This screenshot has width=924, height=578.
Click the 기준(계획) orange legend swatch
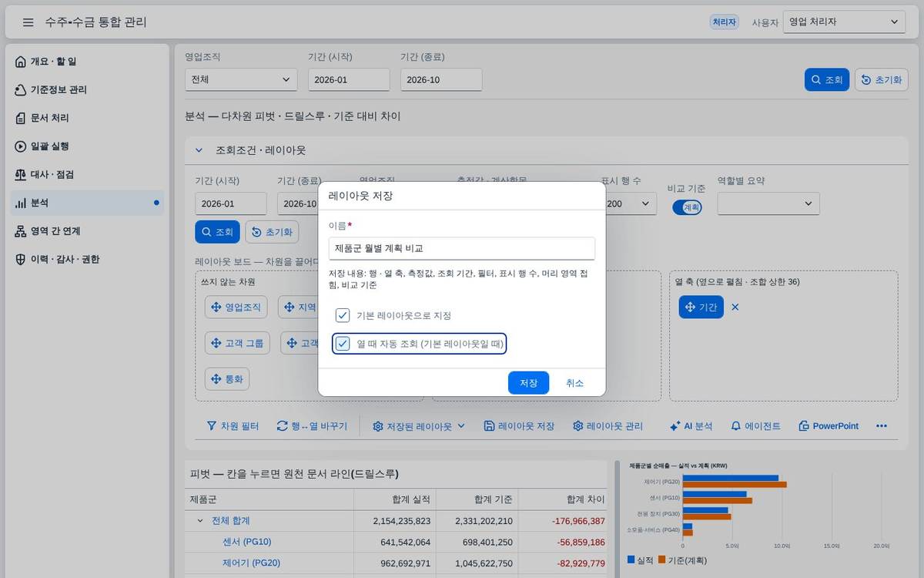click(662, 560)
